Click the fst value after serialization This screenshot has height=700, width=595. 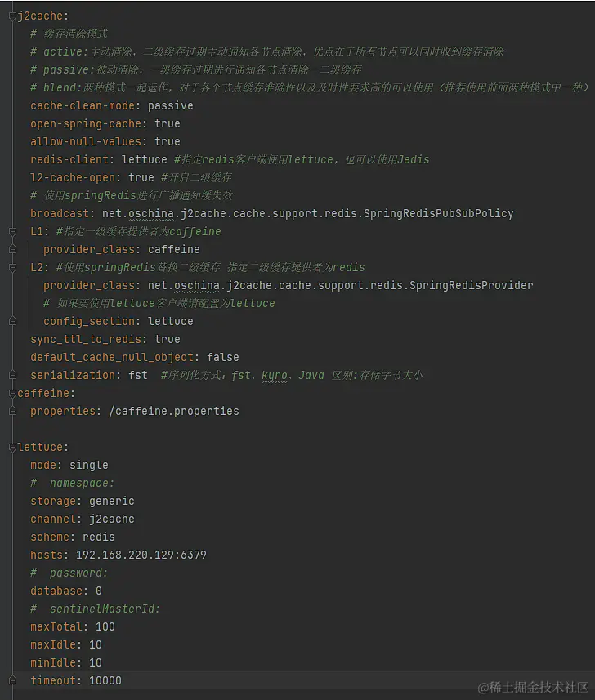(x=138, y=375)
